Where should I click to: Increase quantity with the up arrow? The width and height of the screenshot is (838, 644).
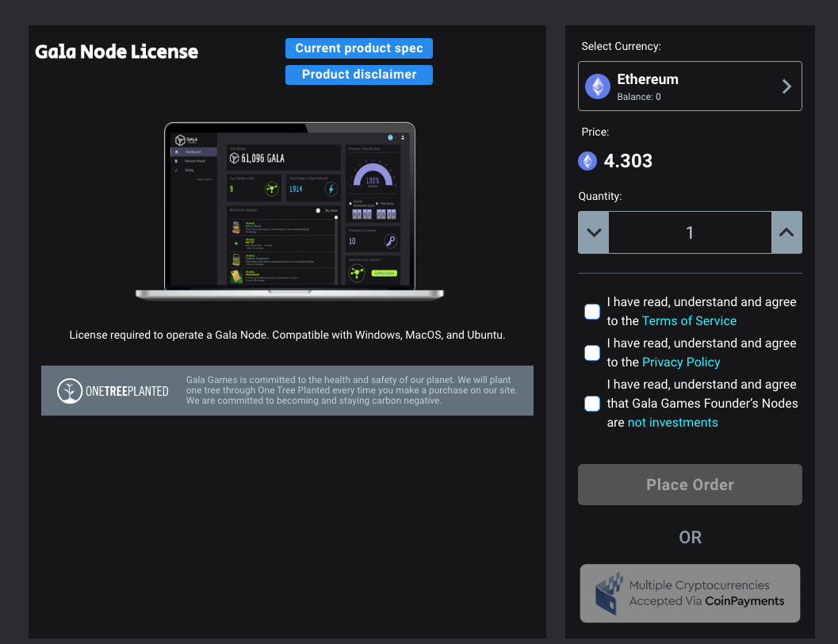point(786,232)
